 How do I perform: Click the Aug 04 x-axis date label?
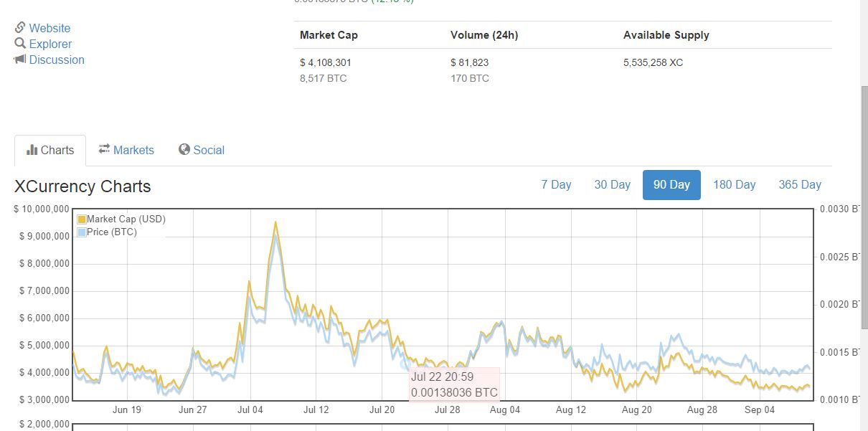[x=505, y=410]
